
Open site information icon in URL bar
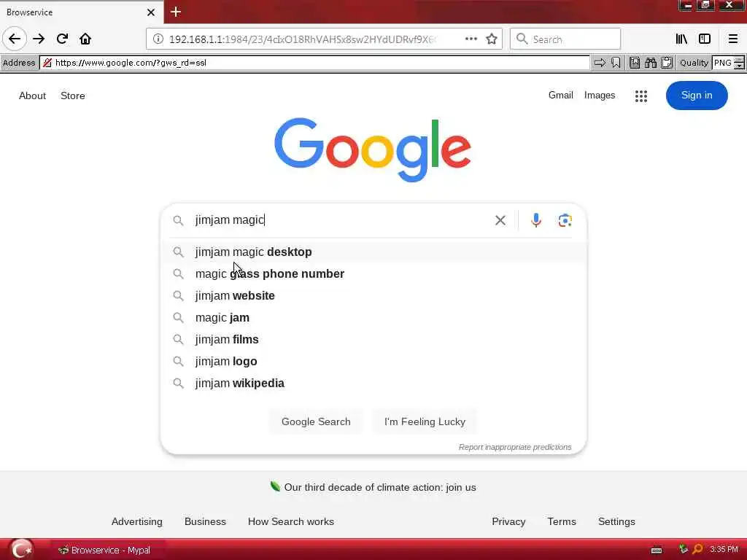click(158, 39)
